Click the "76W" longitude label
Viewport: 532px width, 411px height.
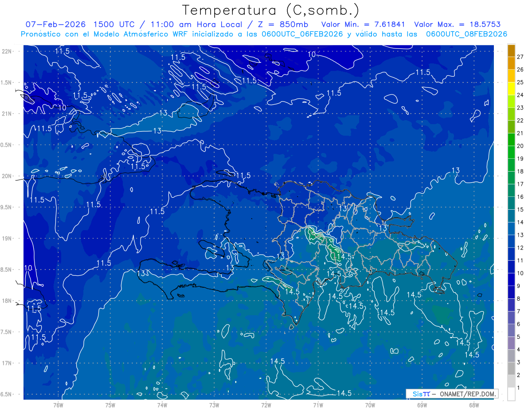[x=58, y=405]
